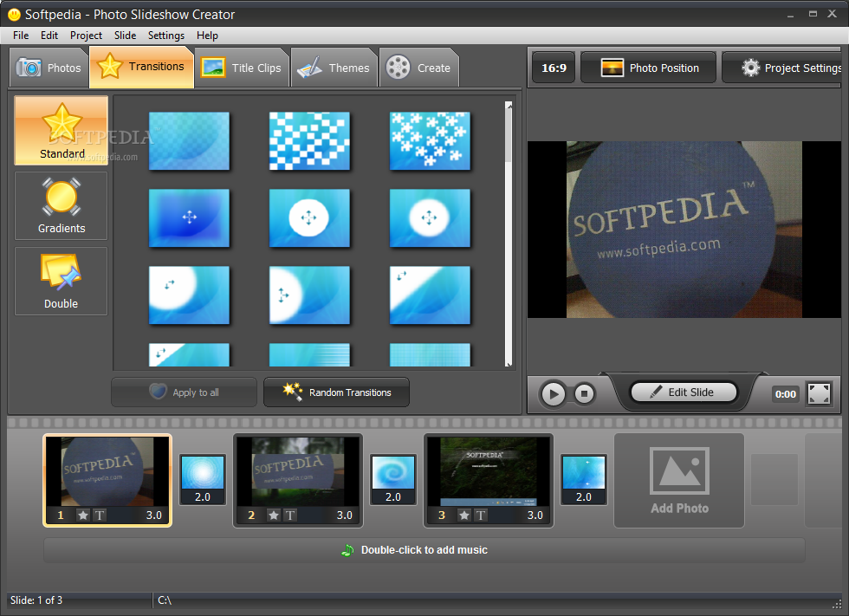
Task: Click the T text icon on slide 1
Action: (100, 515)
